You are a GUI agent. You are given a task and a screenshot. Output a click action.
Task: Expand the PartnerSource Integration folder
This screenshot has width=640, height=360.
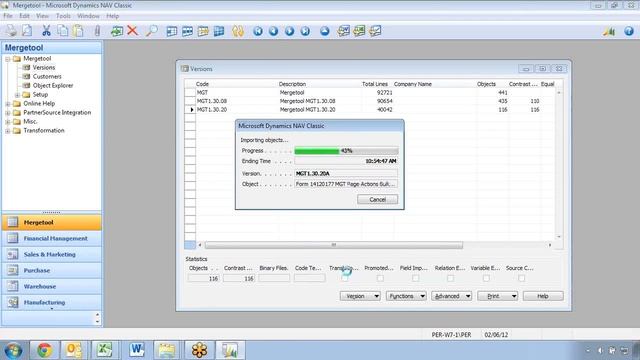[x=8, y=113]
